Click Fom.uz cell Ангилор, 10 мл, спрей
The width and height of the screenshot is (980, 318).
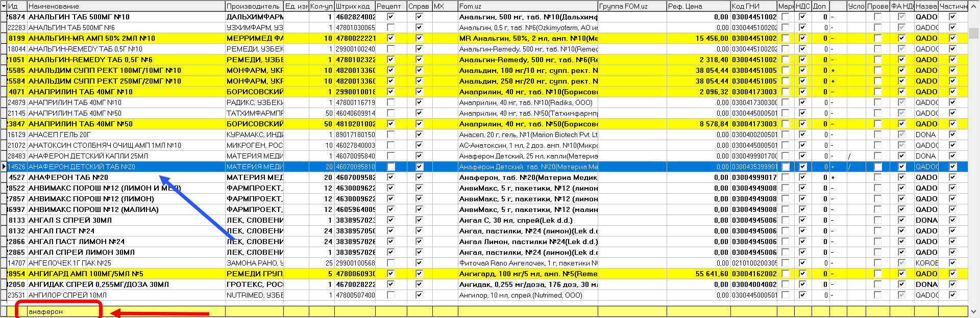tap(528, 295)
